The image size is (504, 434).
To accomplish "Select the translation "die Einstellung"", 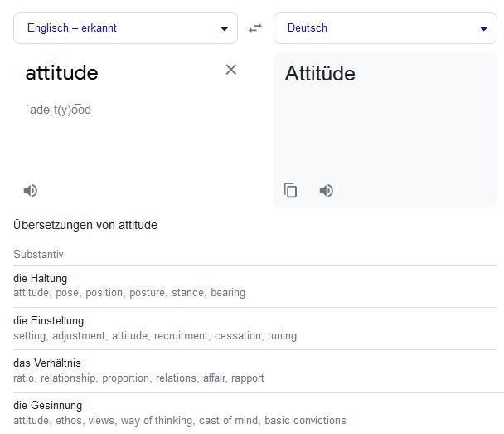I will click(x=48, y=320).
